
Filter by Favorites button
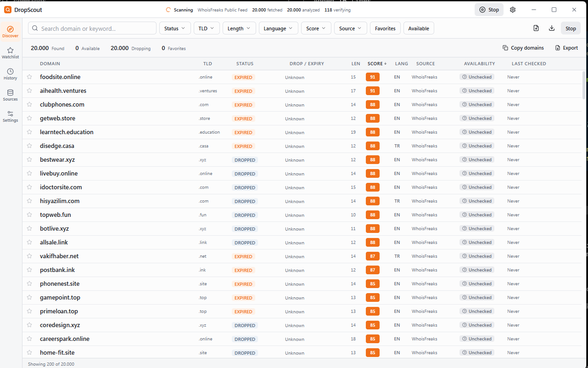point(385,28)
